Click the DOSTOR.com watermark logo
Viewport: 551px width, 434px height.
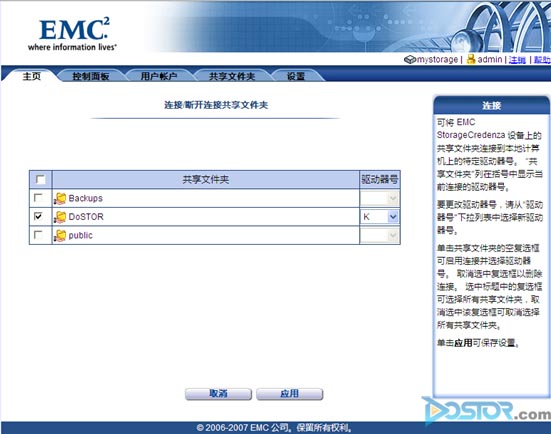486,410
